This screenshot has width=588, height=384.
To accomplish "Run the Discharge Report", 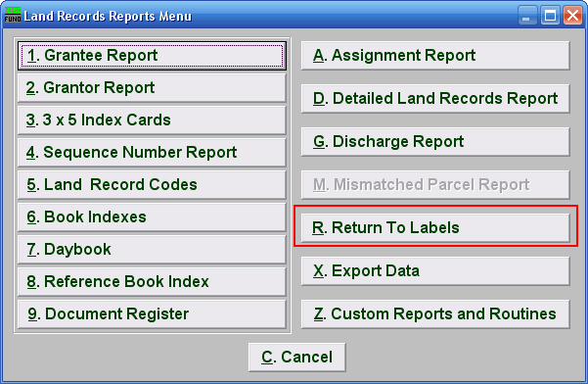I will [435, 142].
